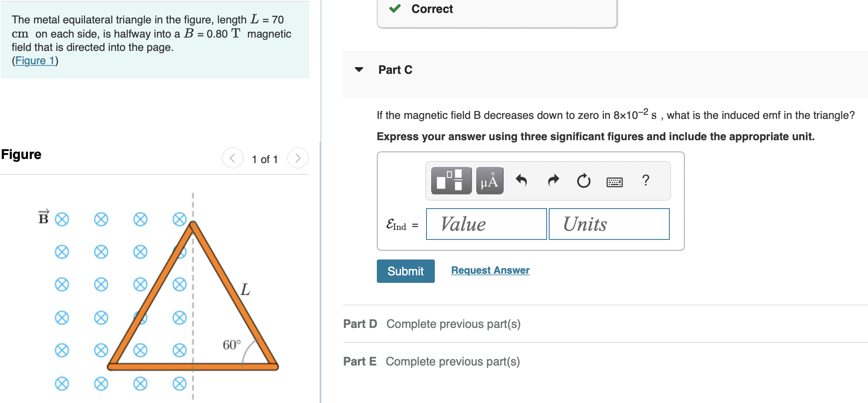
Task: Expand the Part D section
Action: point(360,323)
